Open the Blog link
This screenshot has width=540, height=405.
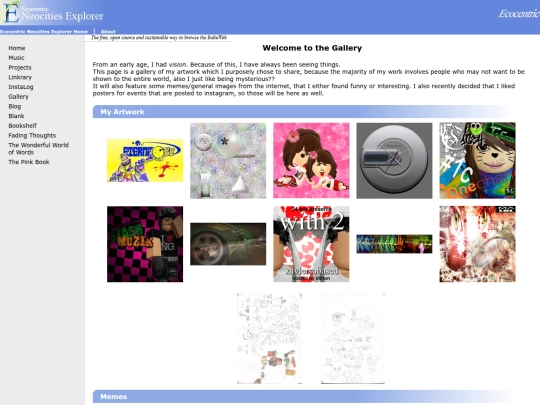[14, 106]
